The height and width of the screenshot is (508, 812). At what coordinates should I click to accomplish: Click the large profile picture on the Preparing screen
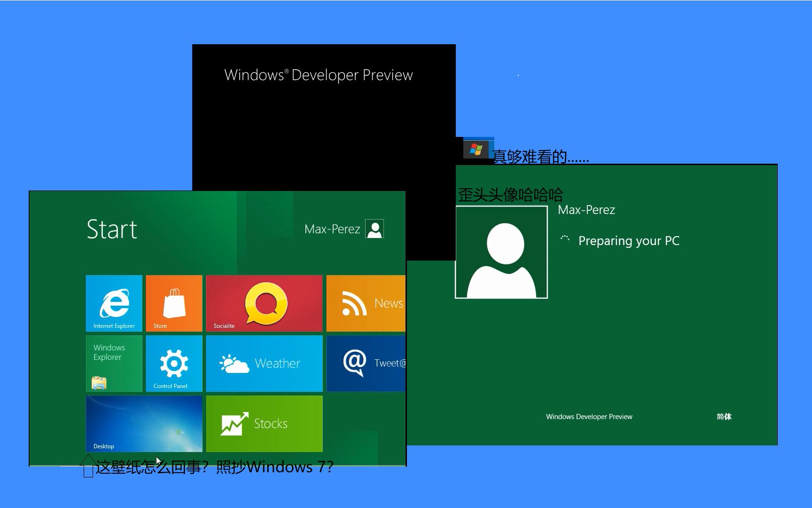point(501,252)
